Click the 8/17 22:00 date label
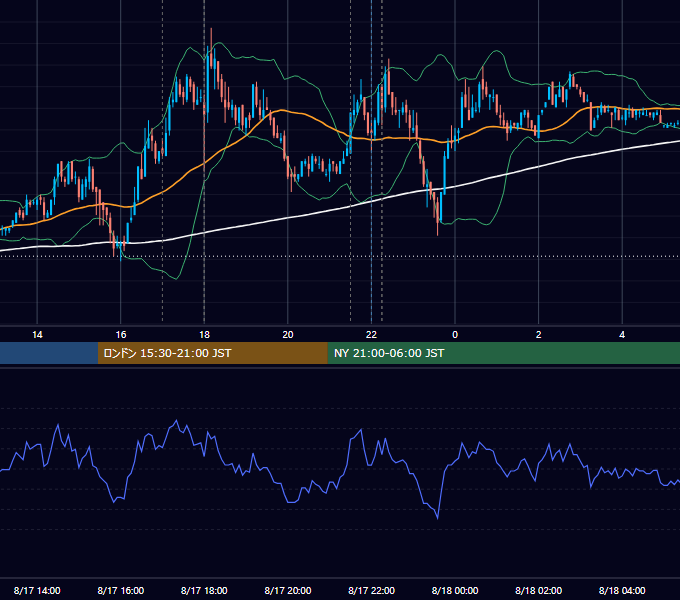 (371, 590)
